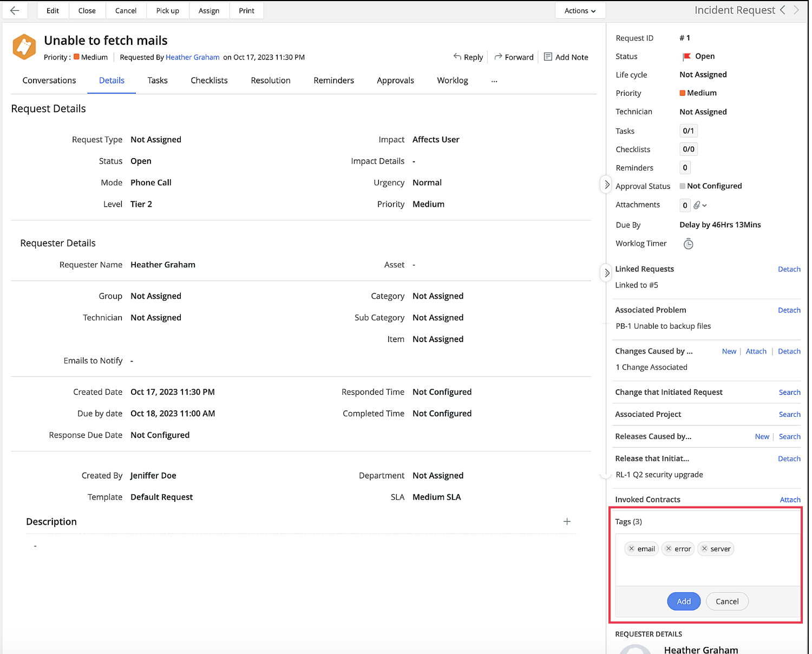Collapse the right panel near Approval Status
The width and height of the screenshot is (812, 654).
point(607,185)
